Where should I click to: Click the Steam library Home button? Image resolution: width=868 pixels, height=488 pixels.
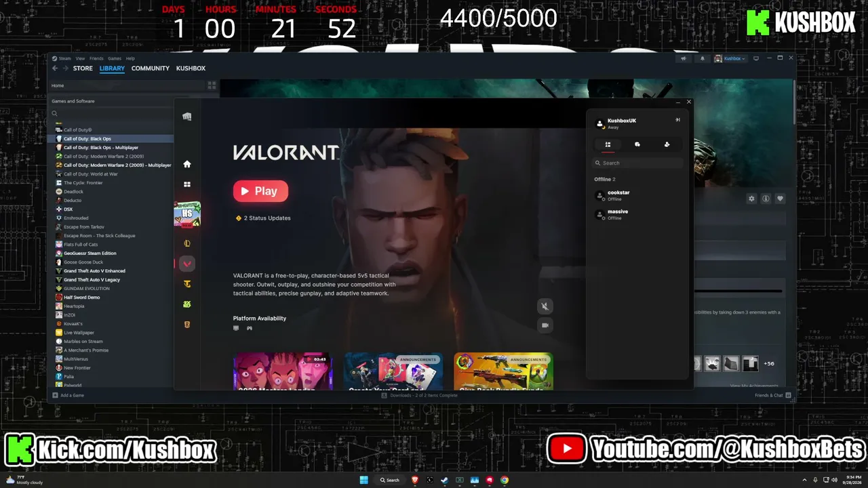(x=126, y=85)
